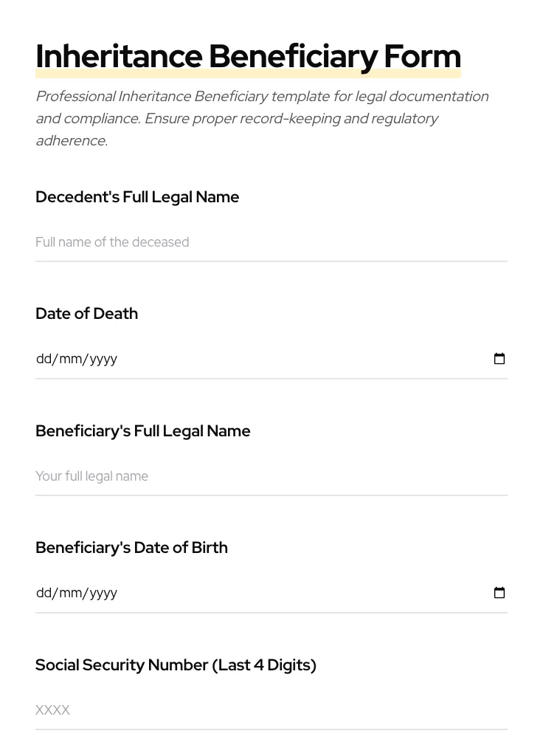
Task: Select the dd segment in Date of Death
Action: [x=43, y=359]
